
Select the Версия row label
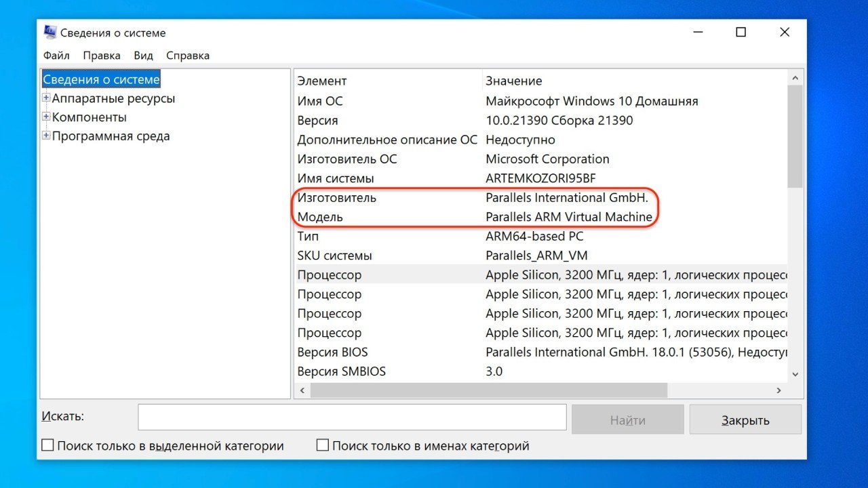[x=317, y=121]
